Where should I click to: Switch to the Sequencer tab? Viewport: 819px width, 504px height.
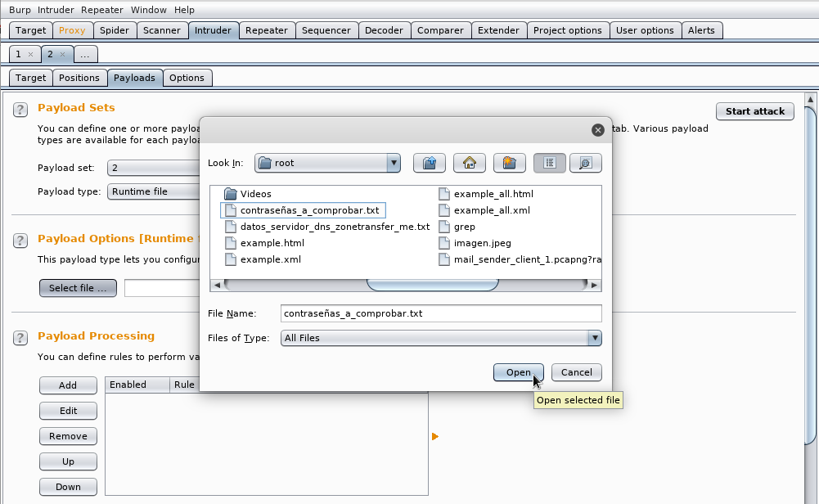326,30
